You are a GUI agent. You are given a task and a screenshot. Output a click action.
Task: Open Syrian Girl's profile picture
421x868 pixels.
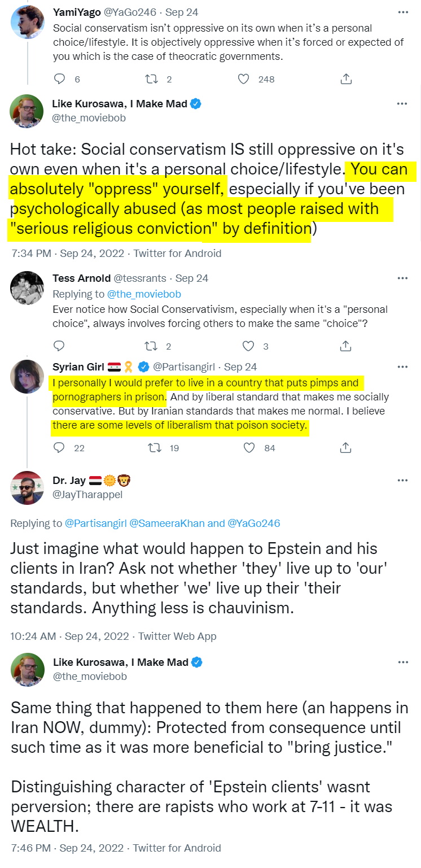tap(27, 377)
